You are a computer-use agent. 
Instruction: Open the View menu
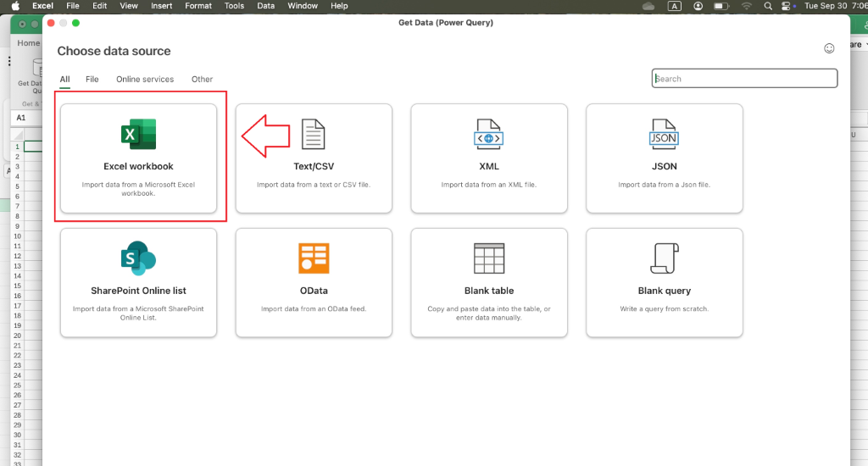click(129, 6)
